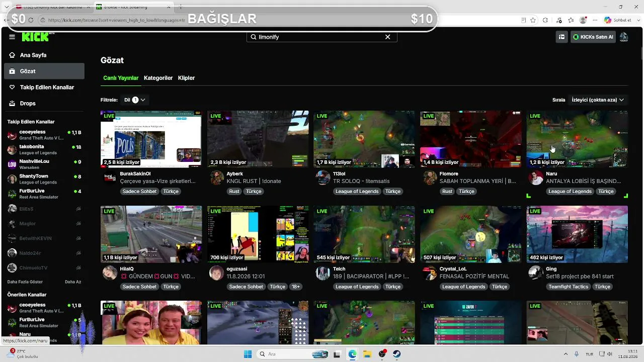The width and height of the screenshot is (644, 362).
Task: Open Ayberk KNGL RUST stream thumbnail
Action: pos(258,139)
